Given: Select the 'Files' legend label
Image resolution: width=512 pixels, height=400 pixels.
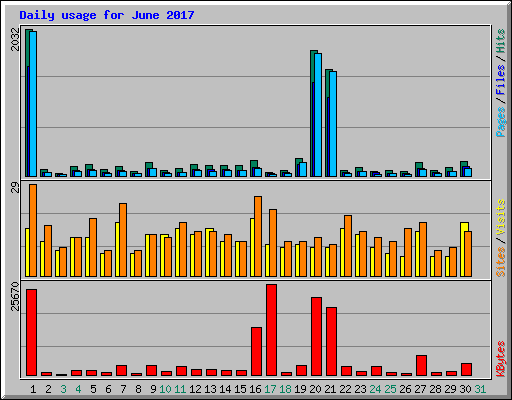Looking at the screenshot, I should (500, 80).
